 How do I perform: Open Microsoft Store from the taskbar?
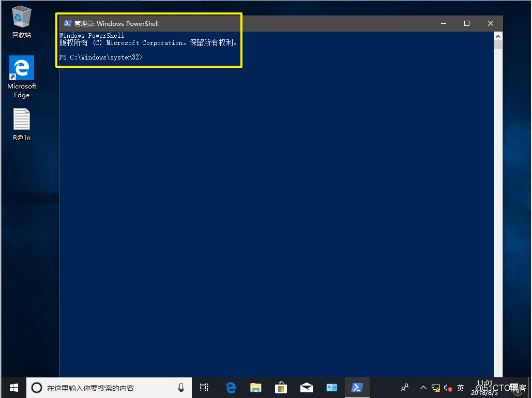[x=281, y=388]
